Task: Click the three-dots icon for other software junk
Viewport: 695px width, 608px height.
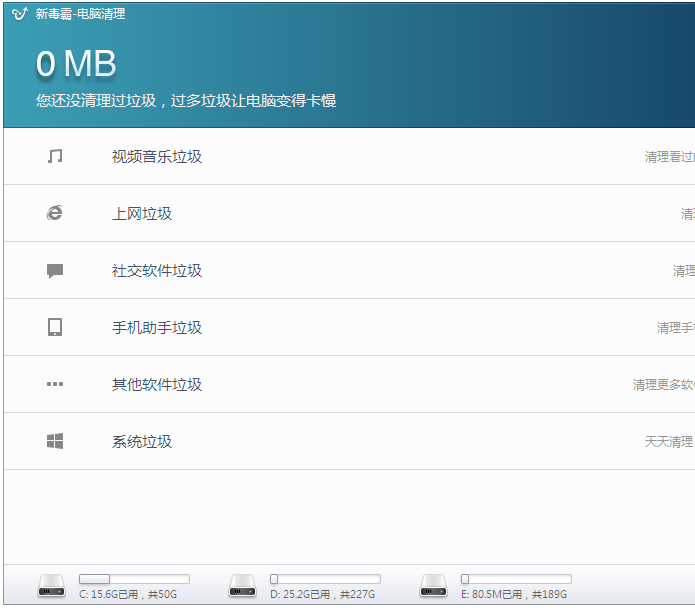Action: tap(55, 384)
